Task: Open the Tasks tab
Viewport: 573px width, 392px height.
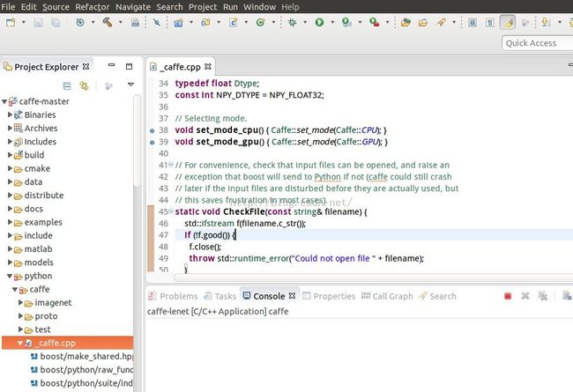Action: [x=220, y=296]
